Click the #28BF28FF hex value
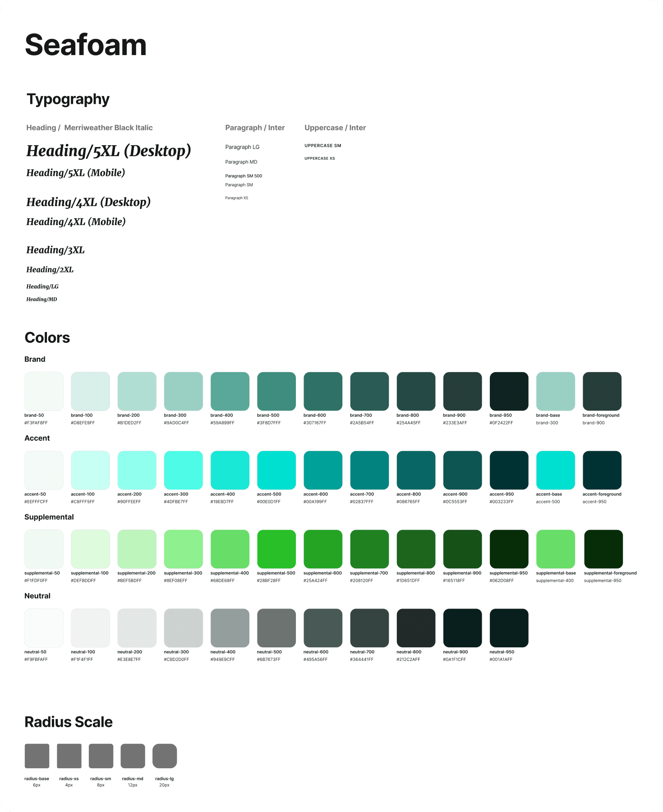 (x=269, y=581)
